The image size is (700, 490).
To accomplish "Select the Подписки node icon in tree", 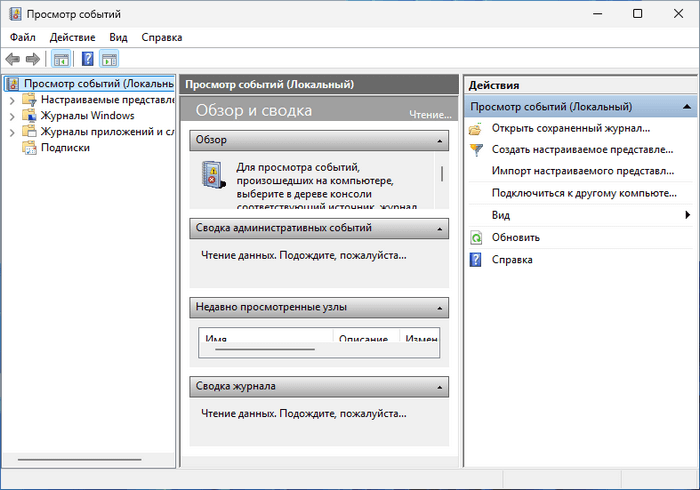I will (x=30, y=148).
